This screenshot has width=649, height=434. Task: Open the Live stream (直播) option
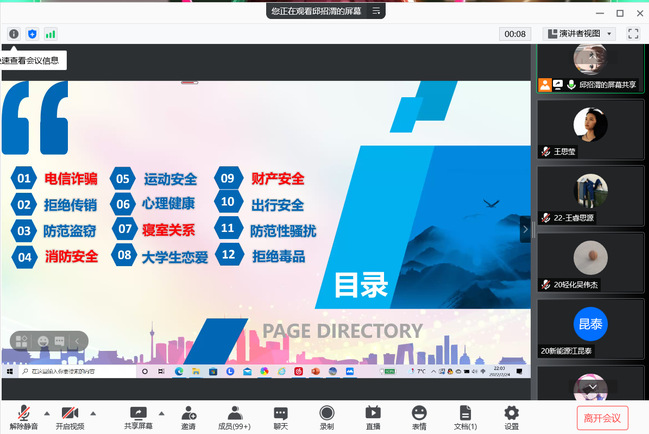pos(373,416)
